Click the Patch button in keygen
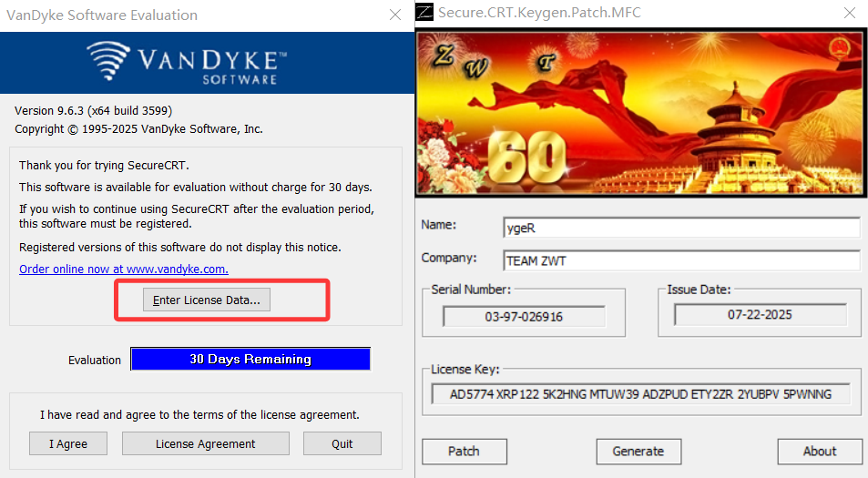The height and width of the screenshot is (478, 868). [464, 452]
